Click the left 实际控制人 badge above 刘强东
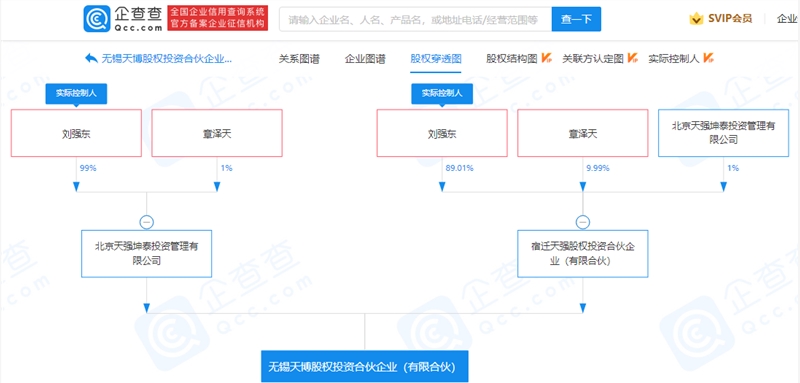Viewport: 800px width, 383px height. coord(76,94)
